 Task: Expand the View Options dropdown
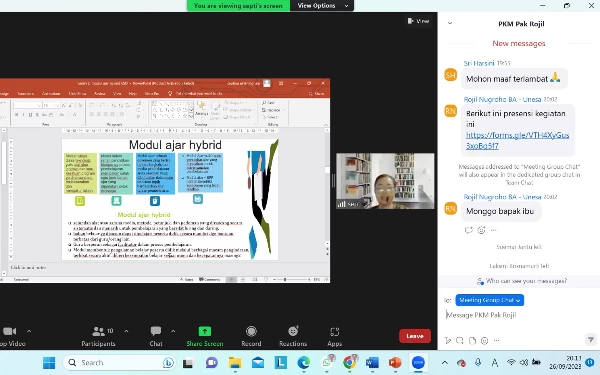tap(322, 6)
